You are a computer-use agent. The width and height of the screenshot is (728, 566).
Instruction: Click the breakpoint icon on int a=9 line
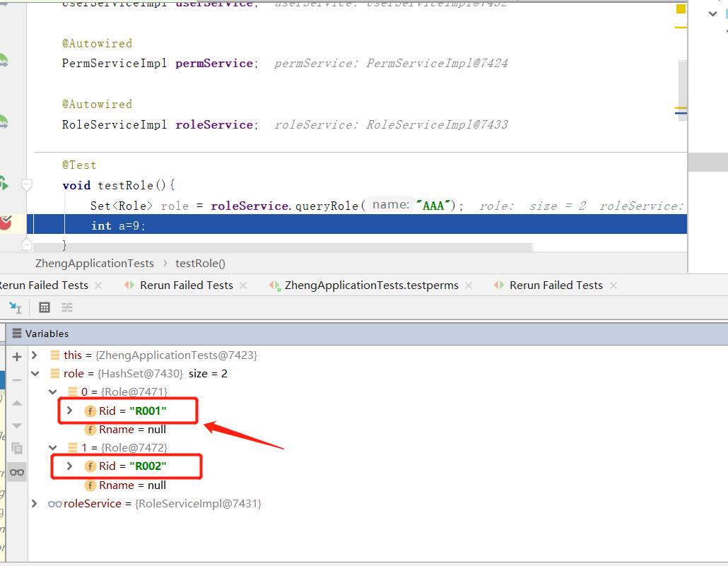6,223
